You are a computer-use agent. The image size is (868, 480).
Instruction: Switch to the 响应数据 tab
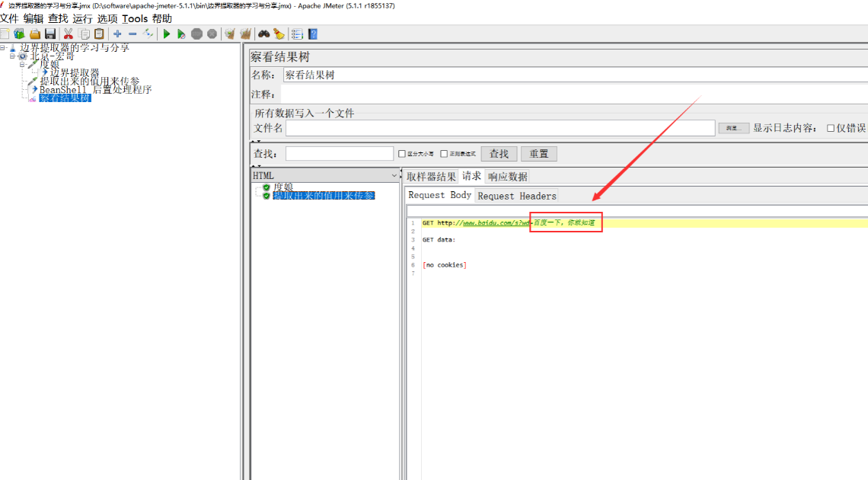point(508,177)
